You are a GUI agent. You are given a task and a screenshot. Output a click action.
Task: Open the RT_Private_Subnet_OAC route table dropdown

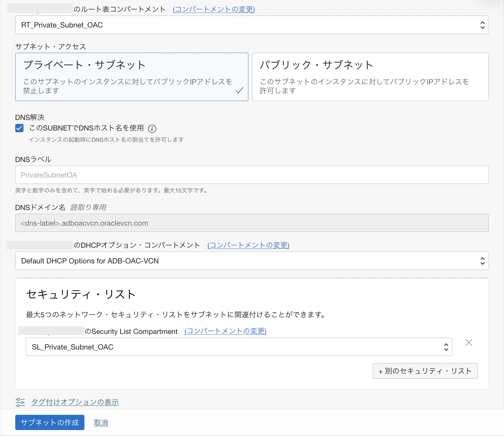tap(252, 25)
